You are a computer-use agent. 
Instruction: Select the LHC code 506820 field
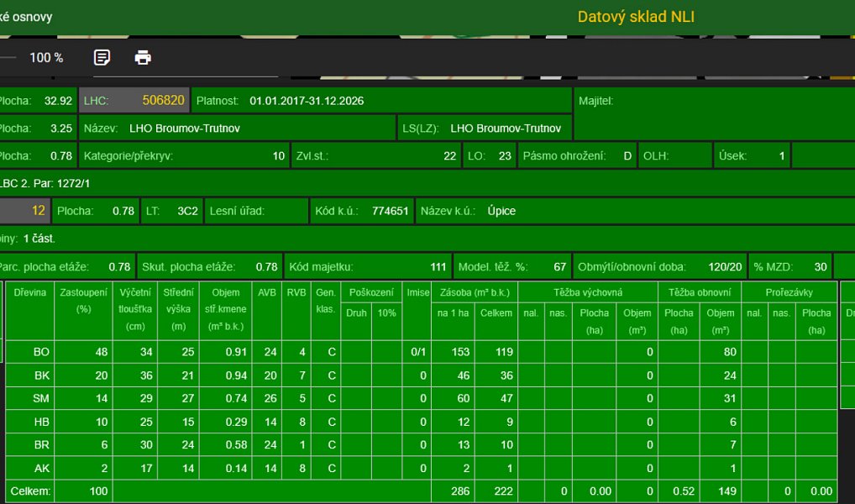pyautogui.click(x=134, y=100)
